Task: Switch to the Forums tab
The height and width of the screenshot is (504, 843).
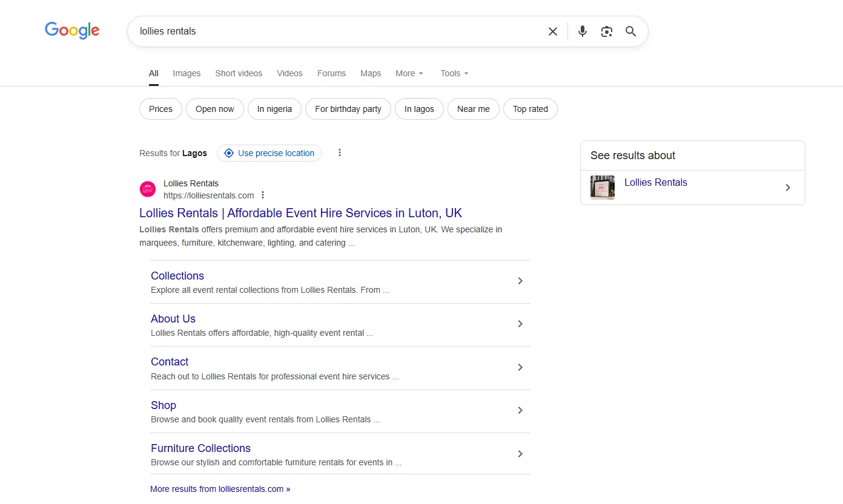Action: 331,73
